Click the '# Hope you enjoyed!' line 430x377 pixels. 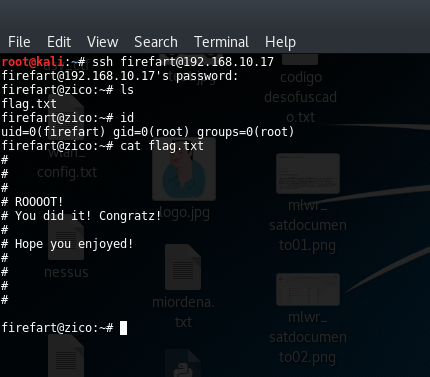pyautogui.click(x=67, y=244)
